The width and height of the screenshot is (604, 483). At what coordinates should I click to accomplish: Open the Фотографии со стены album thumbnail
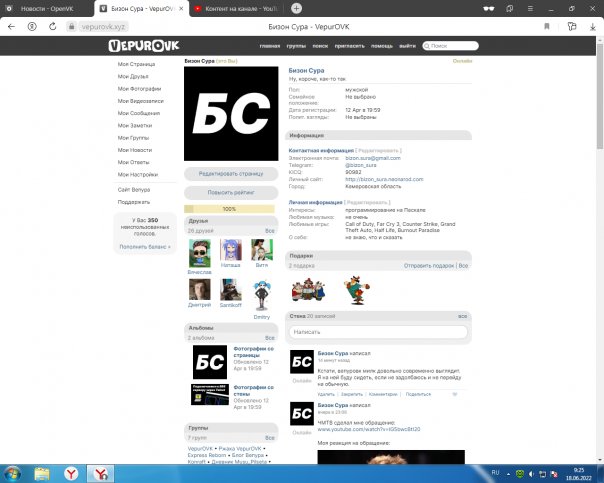pos(210,394)
